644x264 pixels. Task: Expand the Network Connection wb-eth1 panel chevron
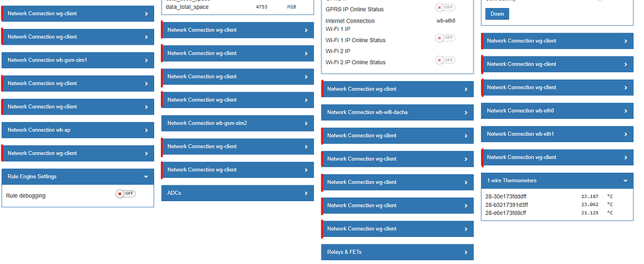pos(626,135)
